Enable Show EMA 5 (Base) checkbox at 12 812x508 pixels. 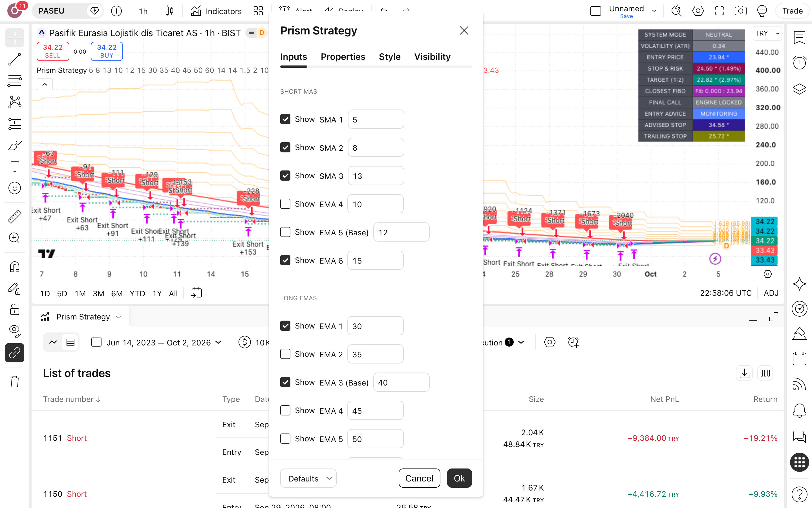(x=285, y=232)
